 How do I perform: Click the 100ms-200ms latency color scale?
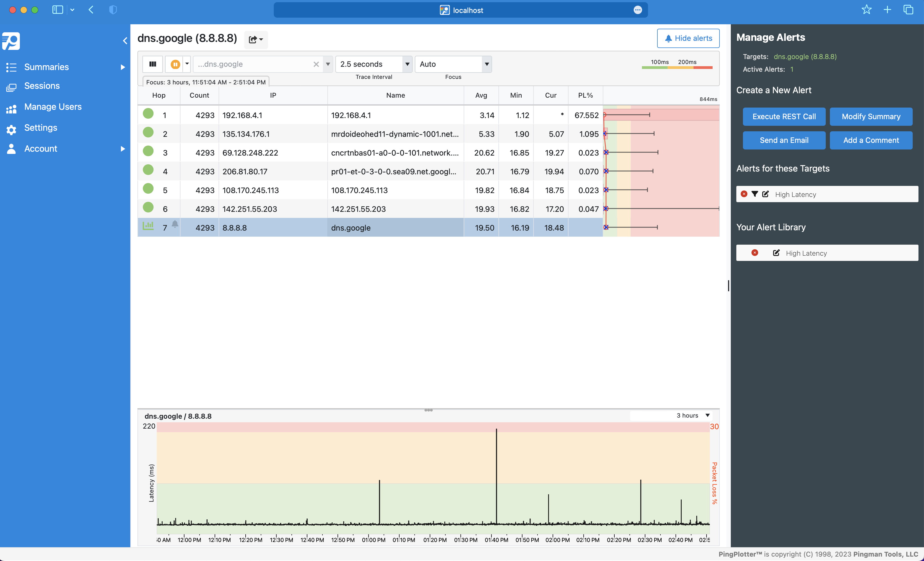coord(677,68)
